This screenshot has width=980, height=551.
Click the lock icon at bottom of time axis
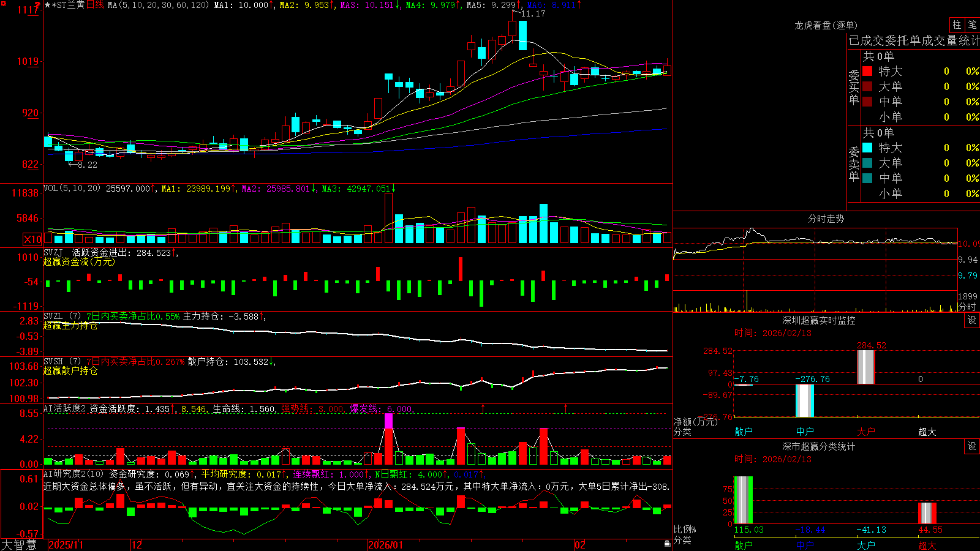pos(667,543)
